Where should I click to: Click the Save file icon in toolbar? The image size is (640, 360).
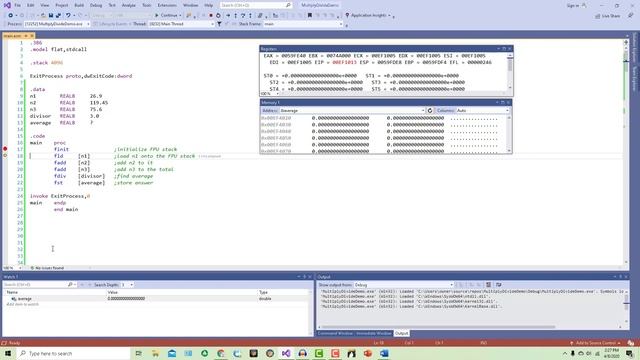[51, 15]
